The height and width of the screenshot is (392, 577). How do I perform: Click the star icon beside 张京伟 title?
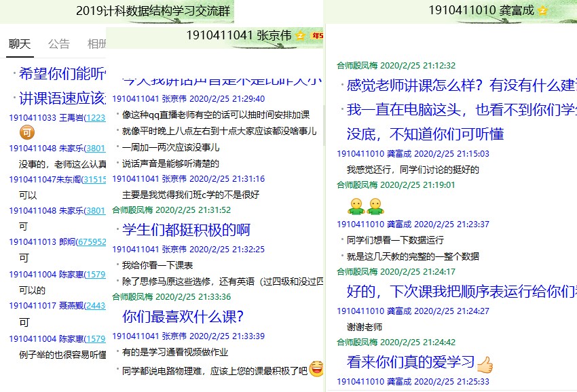(x=301, y=35)
